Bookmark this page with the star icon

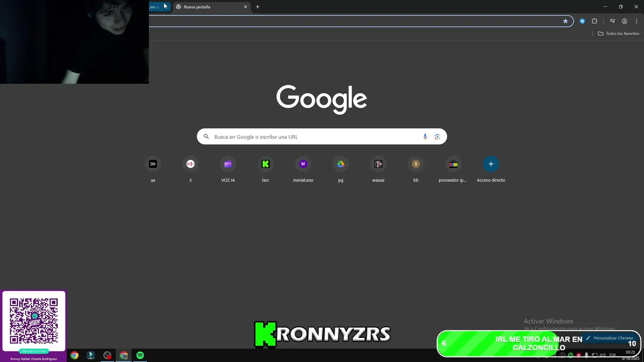coord(566,21)
